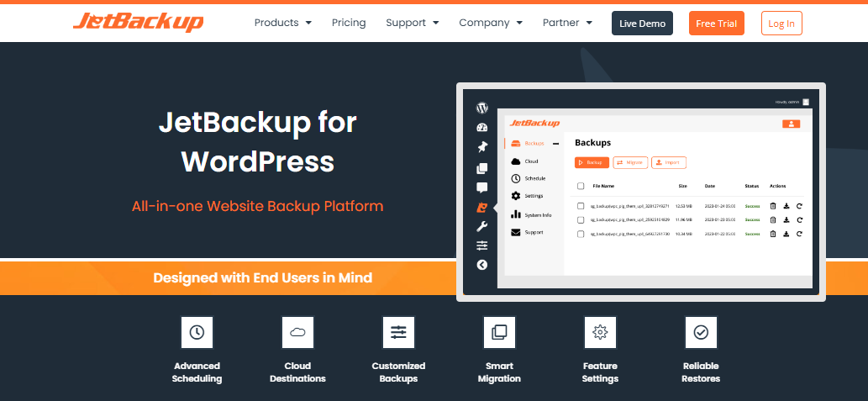Expand the Partner dropdown menu

click(x=567, y=23)
